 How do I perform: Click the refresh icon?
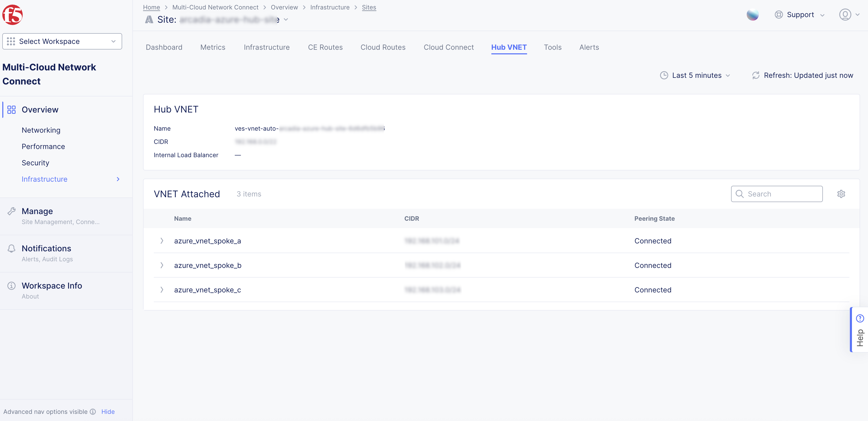click(756, 75)
